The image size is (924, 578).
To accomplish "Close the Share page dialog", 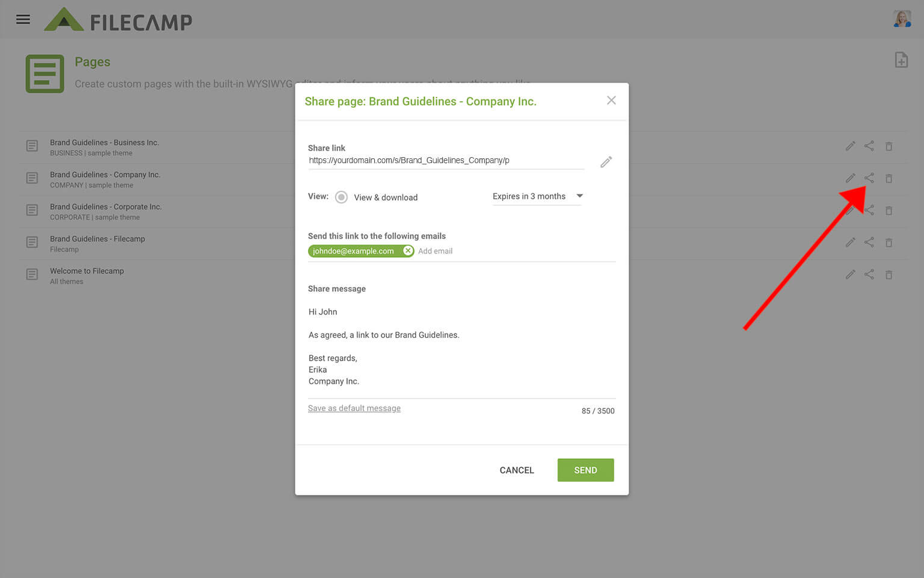I will click(x=611, y=101).
